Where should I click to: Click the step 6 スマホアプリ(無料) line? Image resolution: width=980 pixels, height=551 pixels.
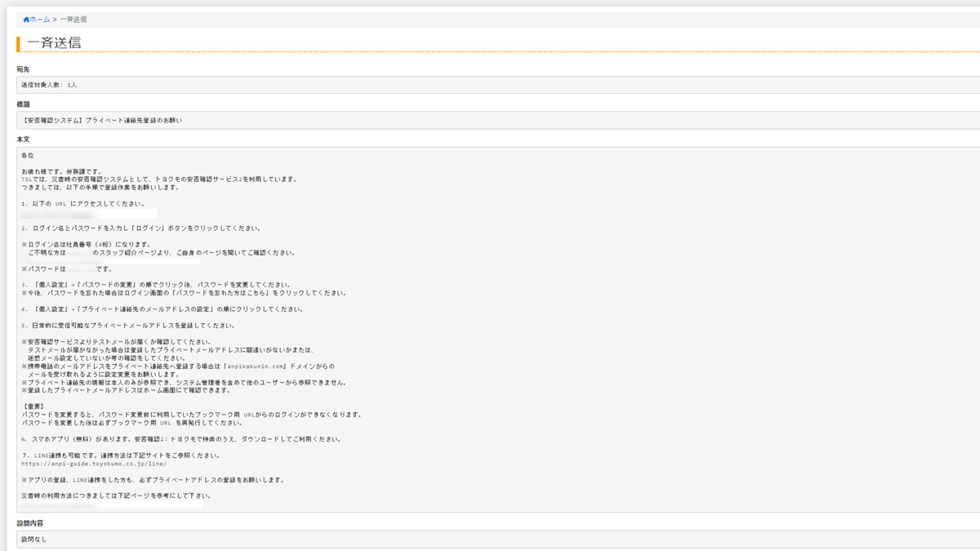coord(180,439)
